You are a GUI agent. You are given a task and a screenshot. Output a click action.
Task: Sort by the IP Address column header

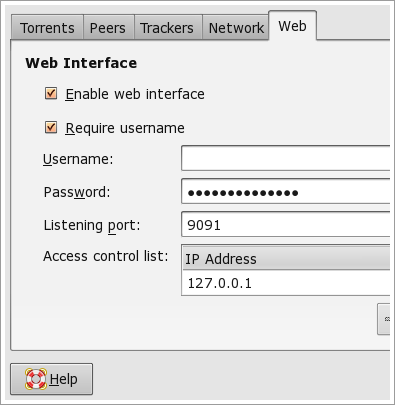(x=286, y=259)
